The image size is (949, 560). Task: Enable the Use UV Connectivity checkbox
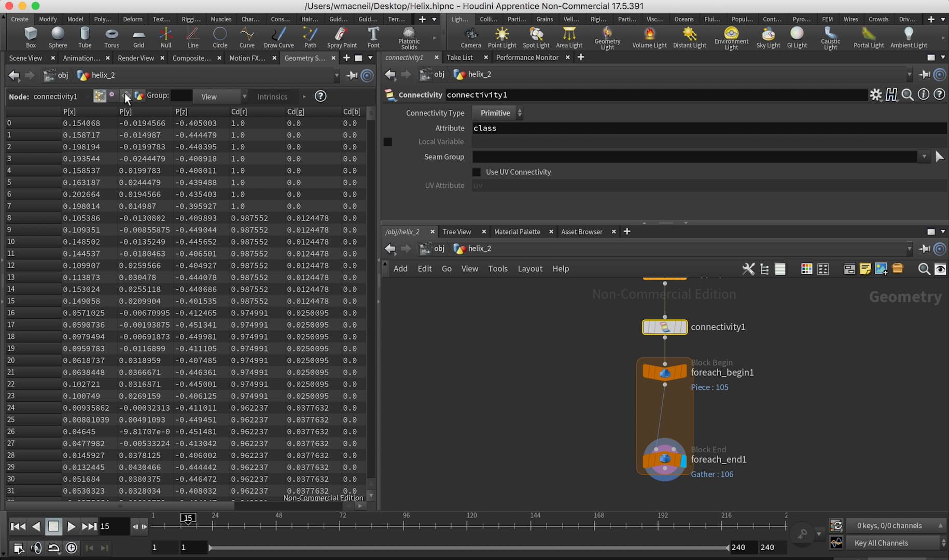pos(477,172)
